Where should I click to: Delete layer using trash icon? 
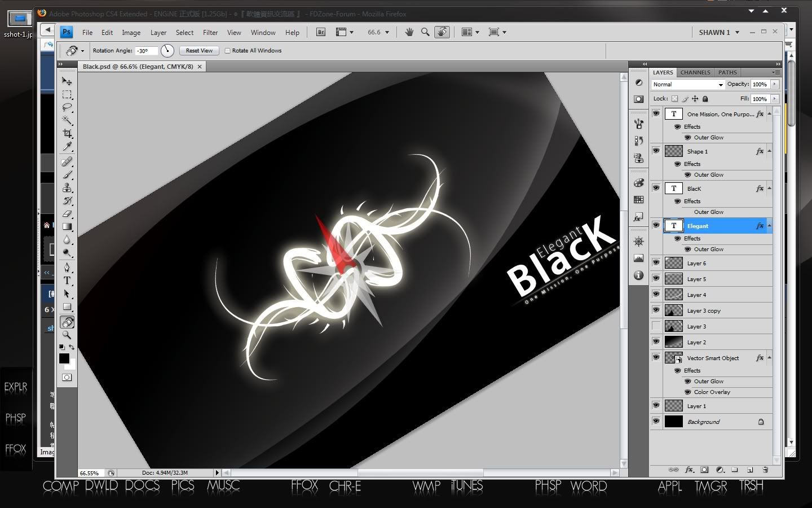click(x=765, y=470)
